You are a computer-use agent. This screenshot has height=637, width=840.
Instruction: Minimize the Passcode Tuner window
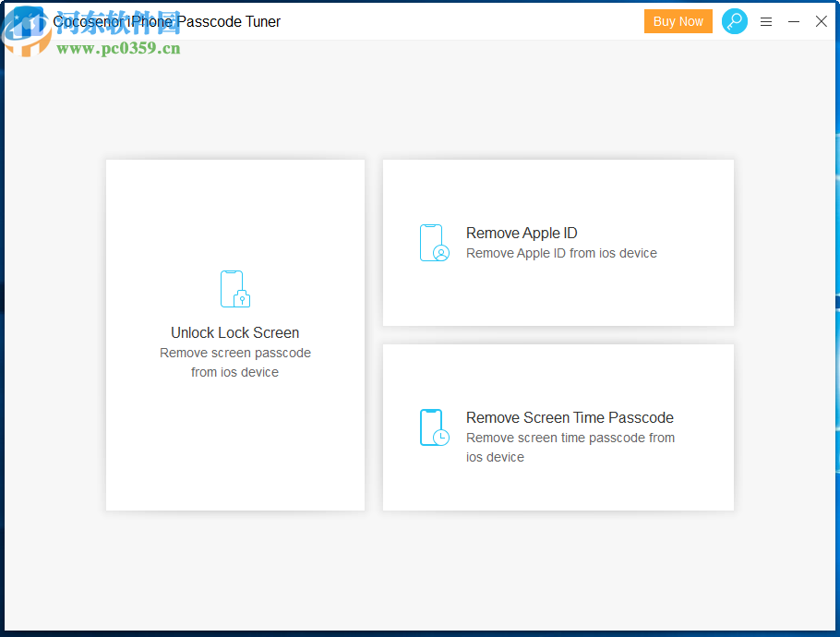pyautogui.click(x=794, y=21)
